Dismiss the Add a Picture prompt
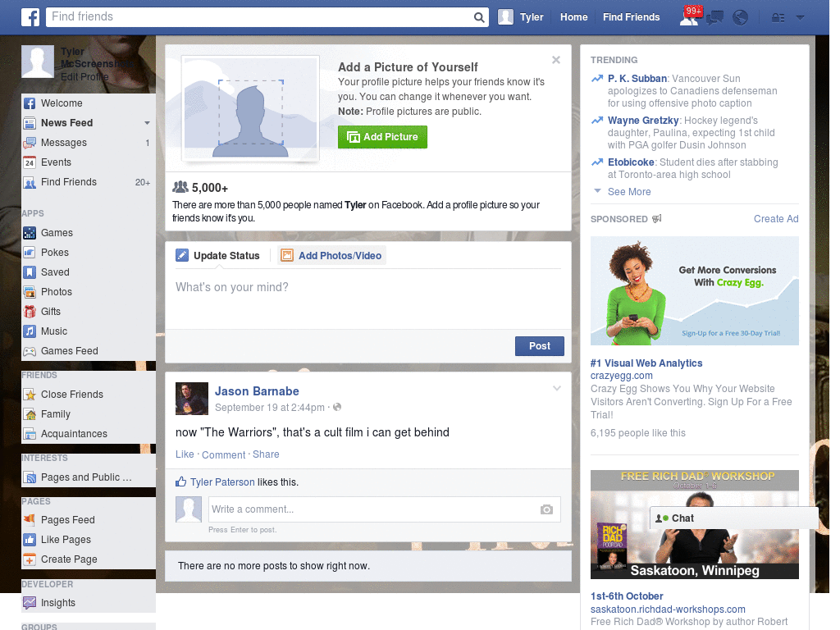This screenshot has width=840, height=630. [x=556, y=60]
